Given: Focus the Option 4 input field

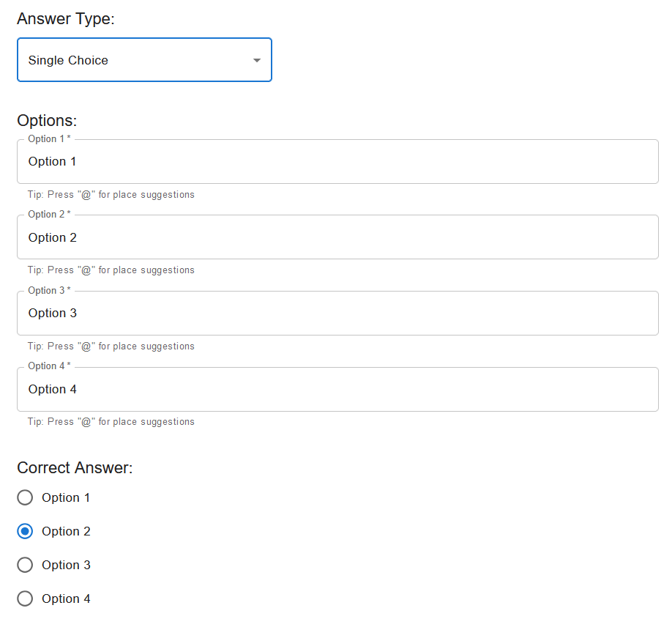Looking at the screenshot, I should 337,390.
